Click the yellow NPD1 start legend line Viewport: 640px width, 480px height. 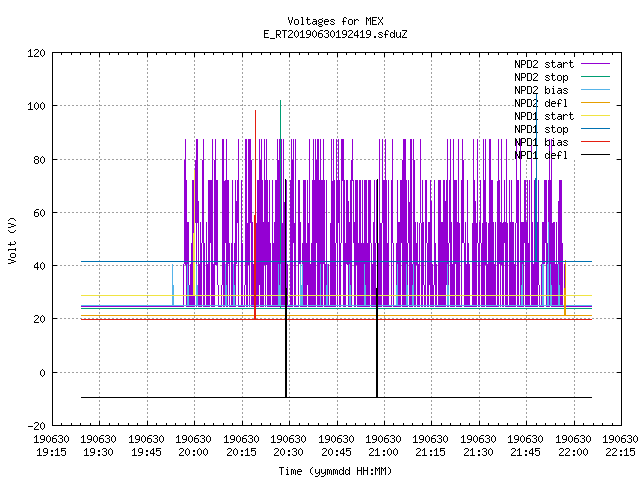(x=595, y=116)
